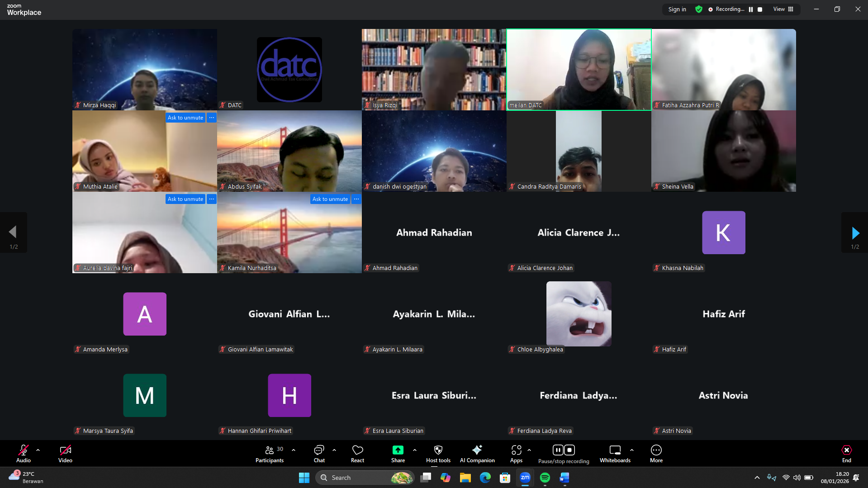Click the Sign in button
The width and height of the screenshot is (868, 488).
(677, 9)
